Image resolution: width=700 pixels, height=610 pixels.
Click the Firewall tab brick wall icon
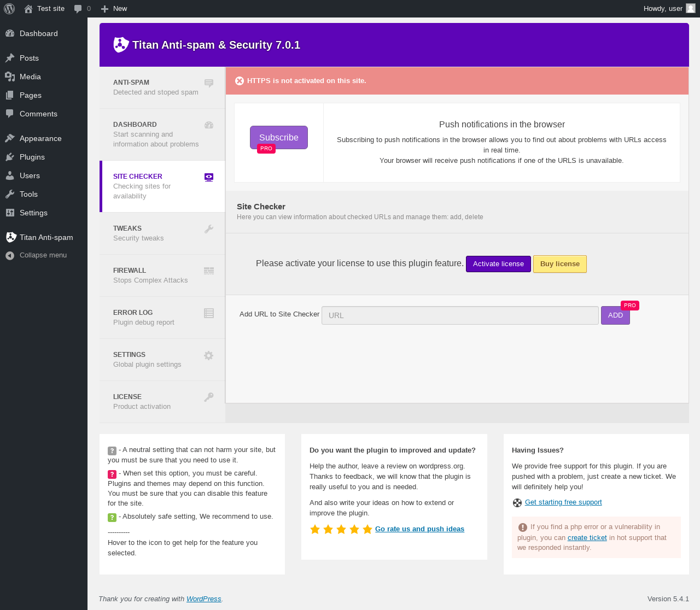coord(209,271)
